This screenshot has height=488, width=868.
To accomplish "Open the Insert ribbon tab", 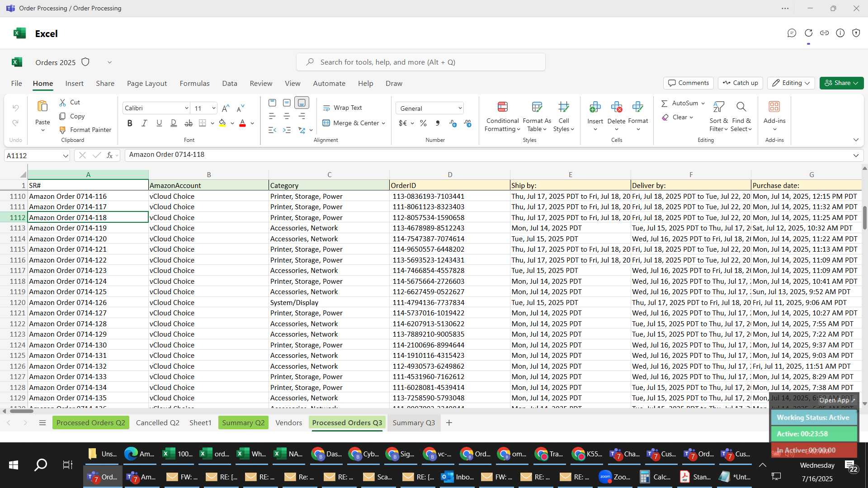I will (74, 83).
